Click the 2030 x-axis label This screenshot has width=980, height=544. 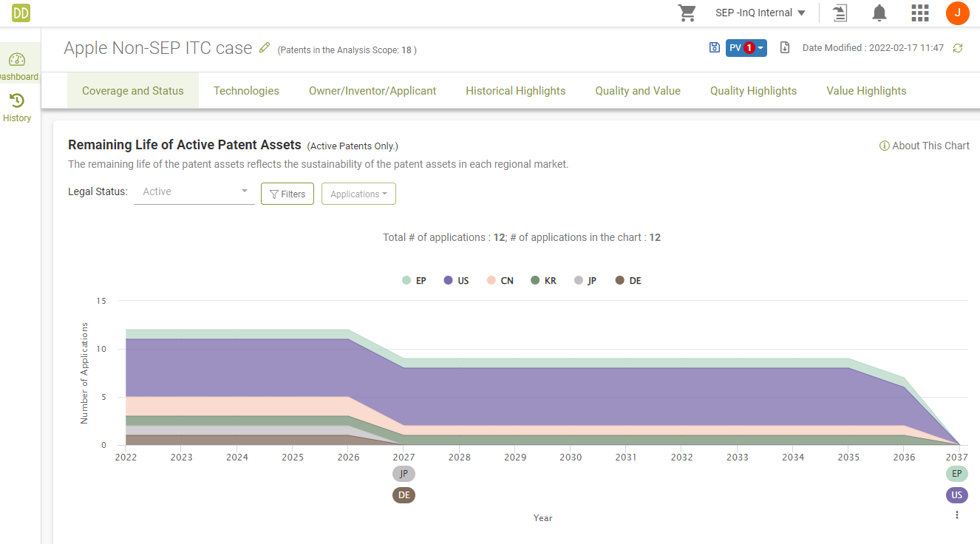pyautogui.click(x=571, y=457)
